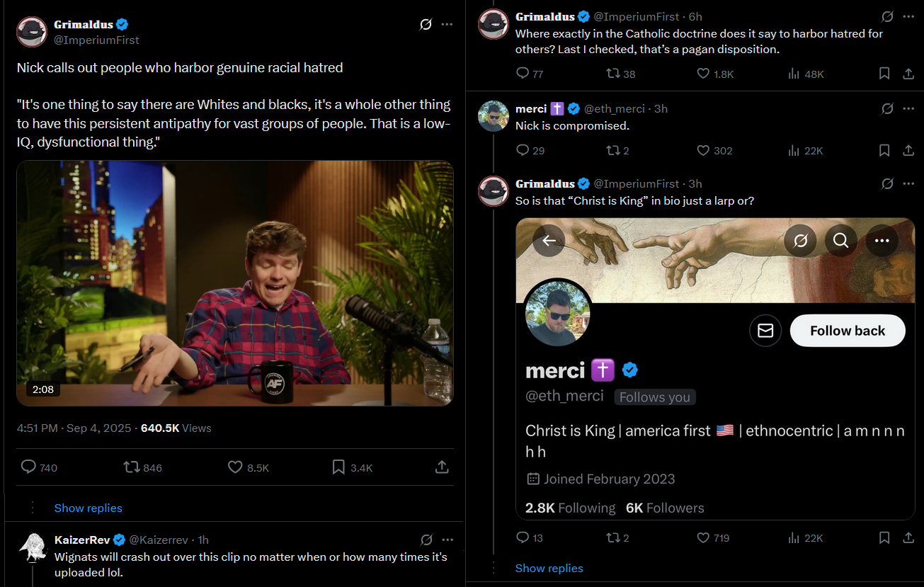Reply to main post with 740 comments
The height and width of the screenshot is (587, 924).
pyautogui.click(x=29, y=467)
